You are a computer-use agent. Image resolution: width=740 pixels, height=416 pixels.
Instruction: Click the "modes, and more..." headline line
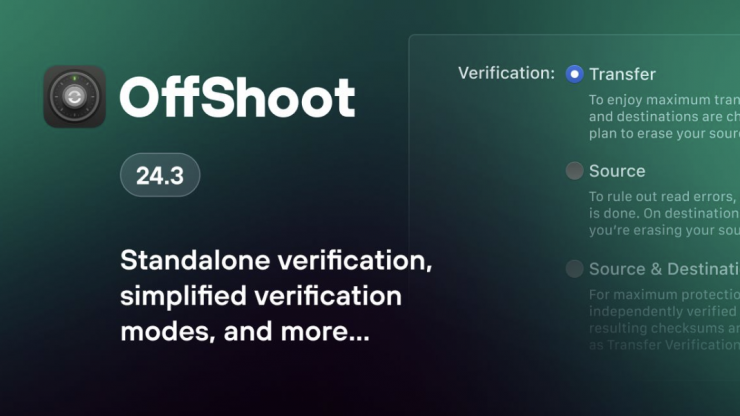[245, 331]
